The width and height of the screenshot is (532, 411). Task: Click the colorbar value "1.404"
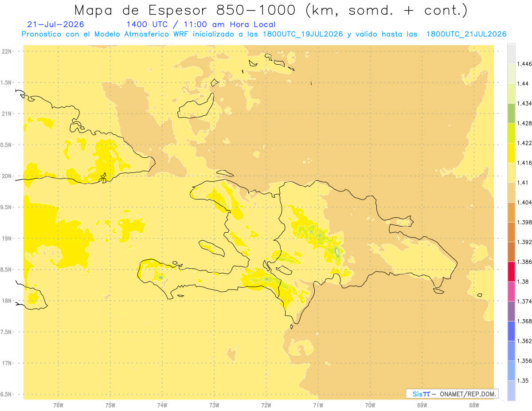524,202
